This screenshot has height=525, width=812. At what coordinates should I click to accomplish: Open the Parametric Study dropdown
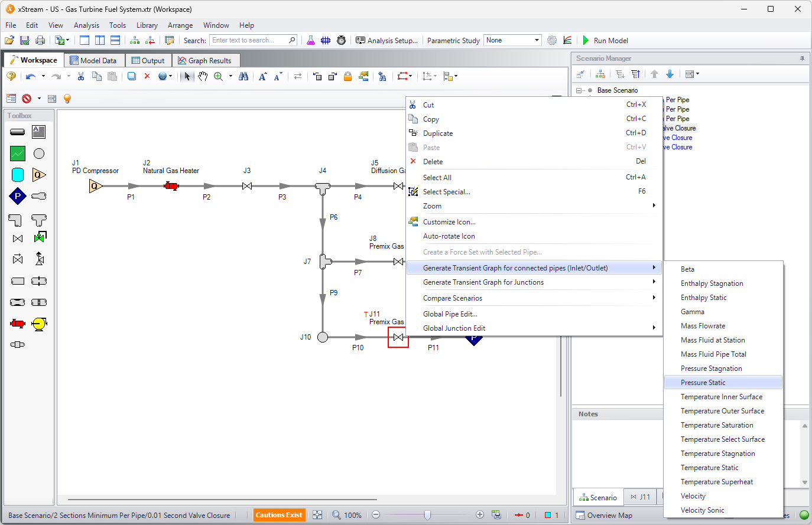[x=537, y=40]
